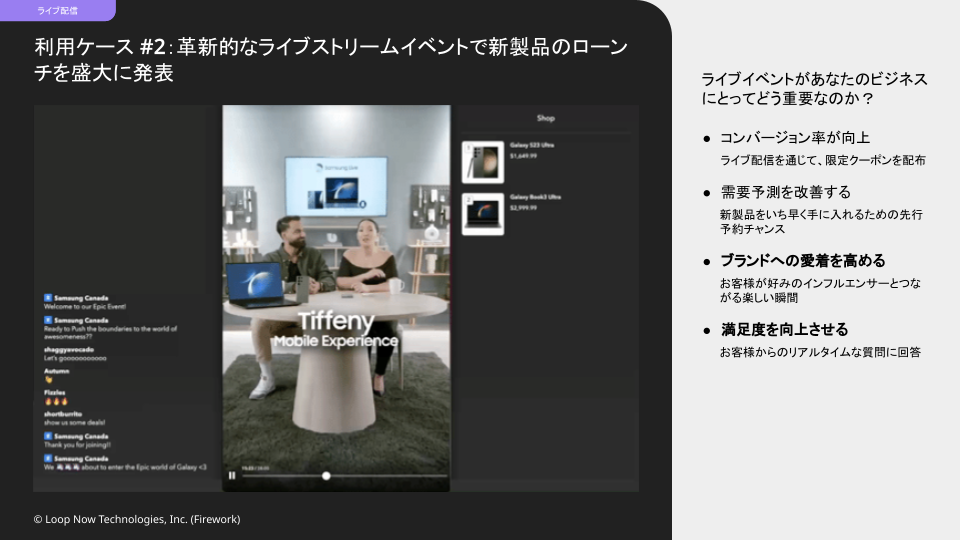Click the インフルエンサーとつながる description text
Screen dimensions: 960x540
[x=820, y=290]
